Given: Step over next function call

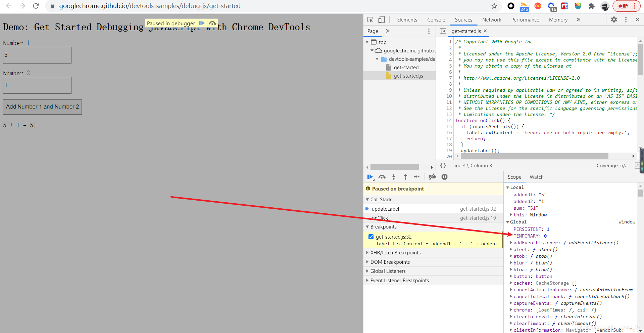Looking at the screenshot, I should click(382, 177).
